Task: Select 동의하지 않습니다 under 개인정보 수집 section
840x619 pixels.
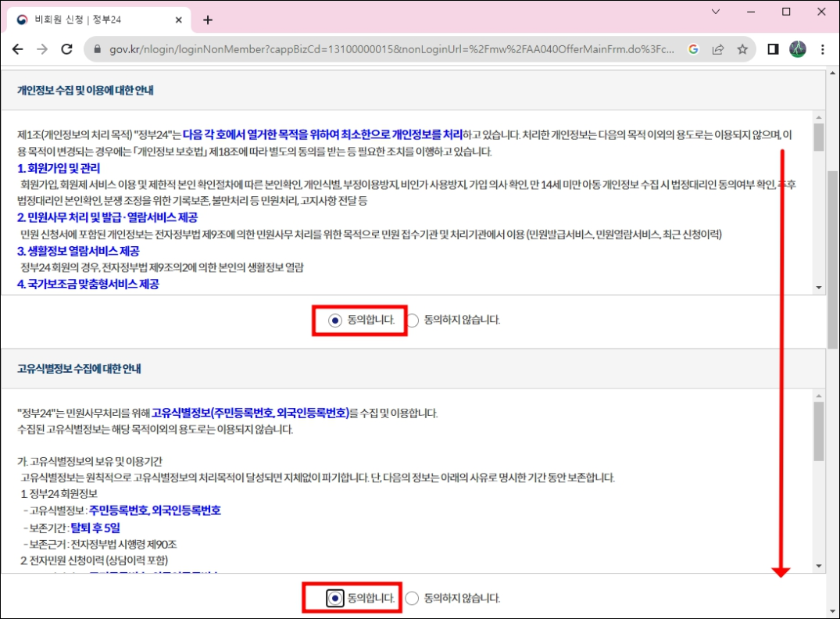Action: coord(412,320)
